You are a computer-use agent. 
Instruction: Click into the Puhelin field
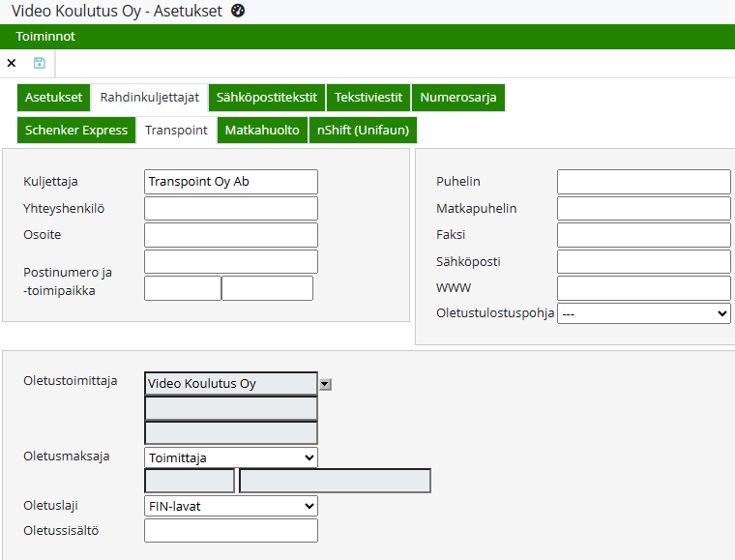643,182
